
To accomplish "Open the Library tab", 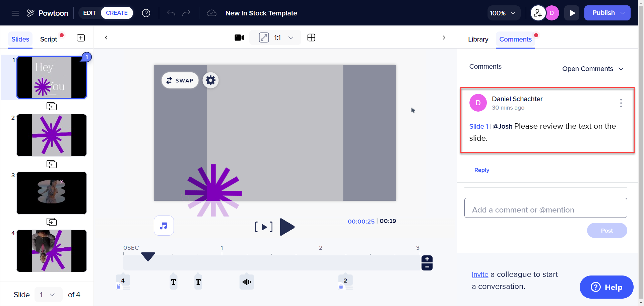I will coord(478,39).
